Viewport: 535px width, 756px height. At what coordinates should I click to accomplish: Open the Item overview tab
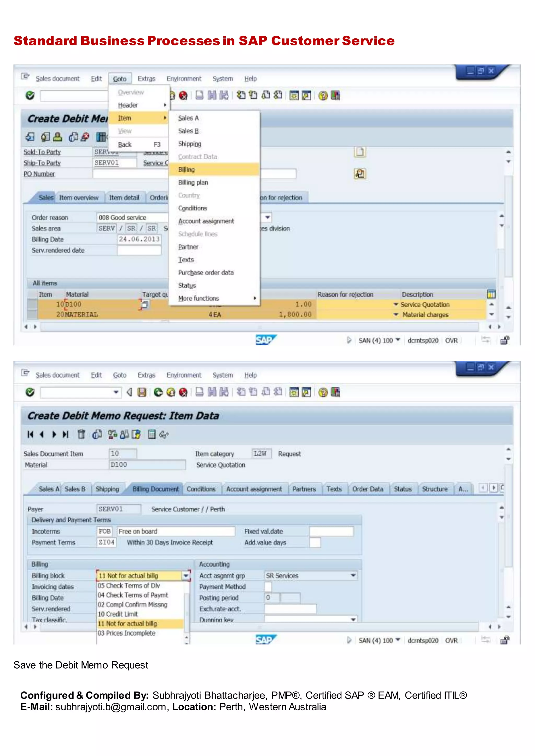[x=79, y=198]
